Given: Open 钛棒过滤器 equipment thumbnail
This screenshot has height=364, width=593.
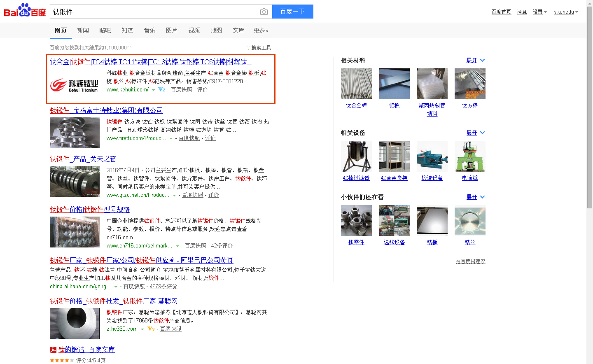Looking at the screenshot, I should tap(356, 156).
